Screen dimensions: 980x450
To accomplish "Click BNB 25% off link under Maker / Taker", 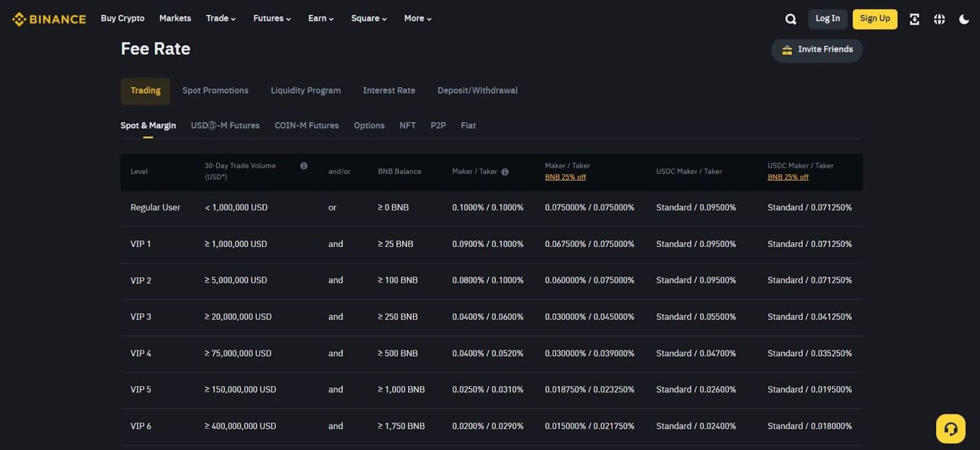I will click(565, 177).
